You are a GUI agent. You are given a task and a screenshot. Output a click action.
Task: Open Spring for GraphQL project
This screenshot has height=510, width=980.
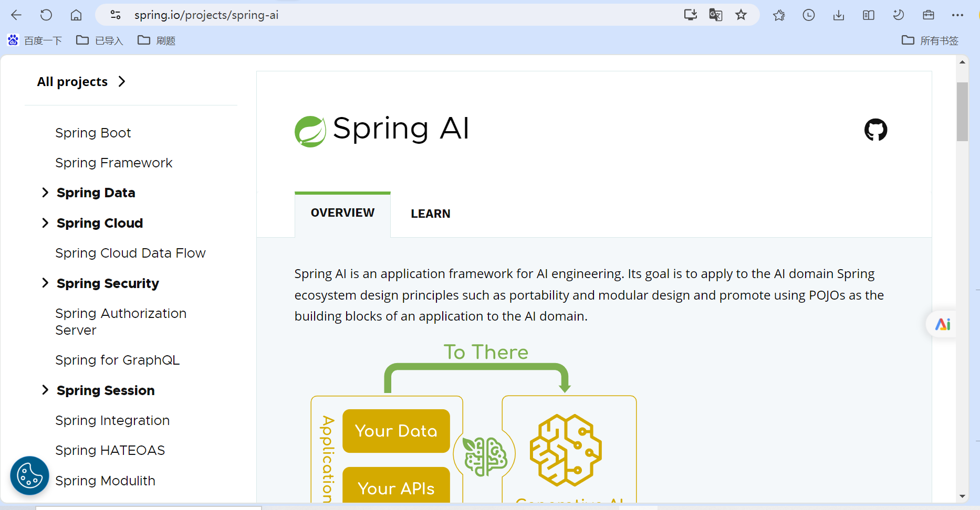pyautogui.click(x=118, y=360)
